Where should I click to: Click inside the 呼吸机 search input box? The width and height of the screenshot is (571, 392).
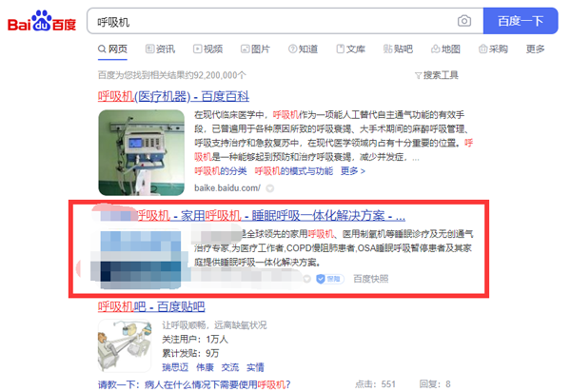coord(273,21)
